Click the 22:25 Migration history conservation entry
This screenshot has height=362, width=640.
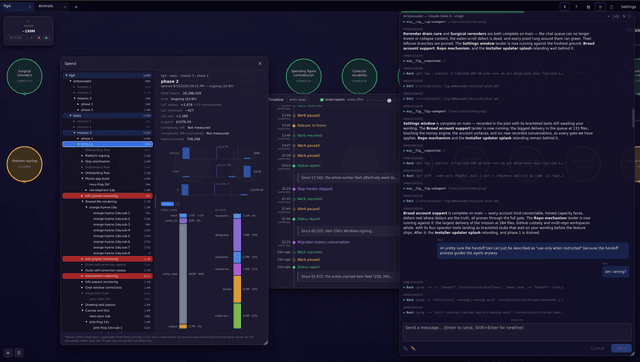(x=323, y=242)
